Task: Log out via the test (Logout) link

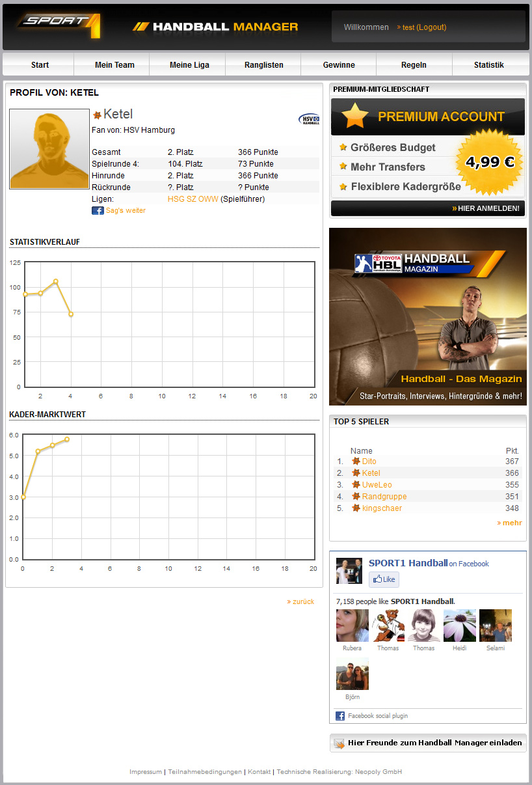Action: (x=424, y=27)
